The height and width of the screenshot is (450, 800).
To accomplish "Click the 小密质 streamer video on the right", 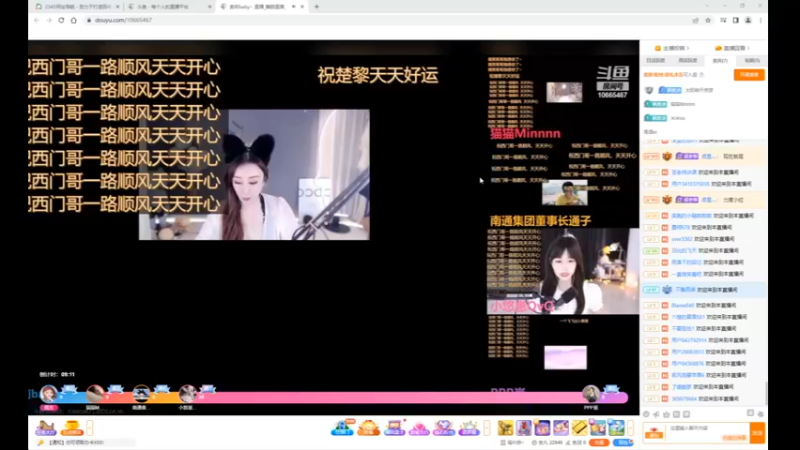I will (563, 271).
